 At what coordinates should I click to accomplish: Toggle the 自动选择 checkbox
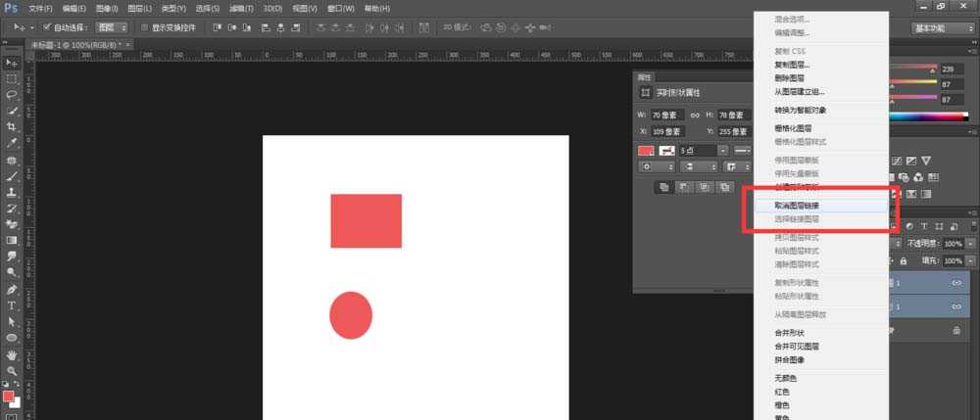(x=47, y=27)
